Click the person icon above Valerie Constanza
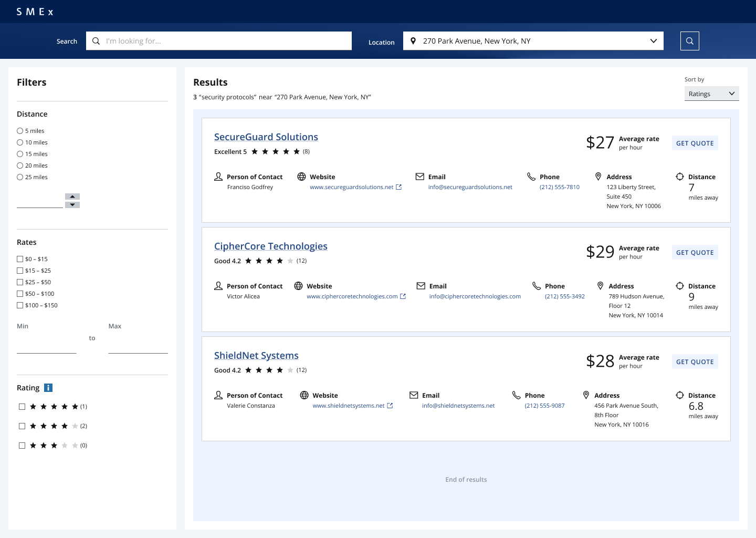 (218, 395)
